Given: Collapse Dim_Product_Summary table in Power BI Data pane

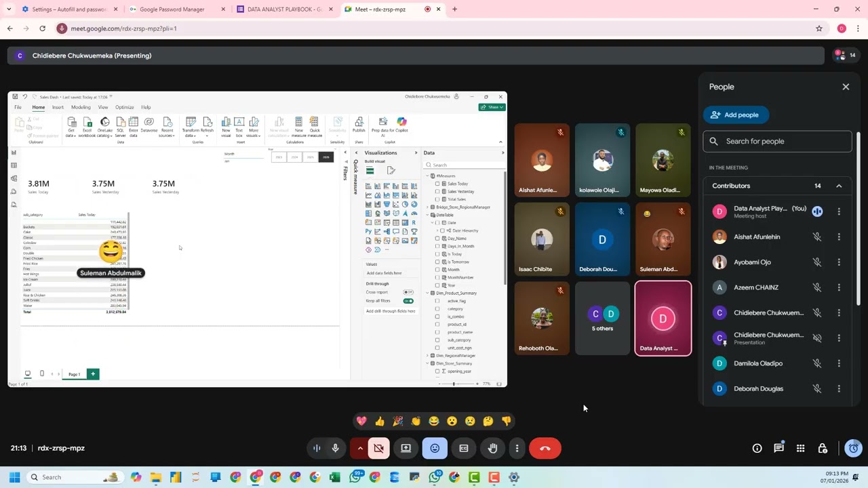Looking at the screenshot, I should point(428,293).
